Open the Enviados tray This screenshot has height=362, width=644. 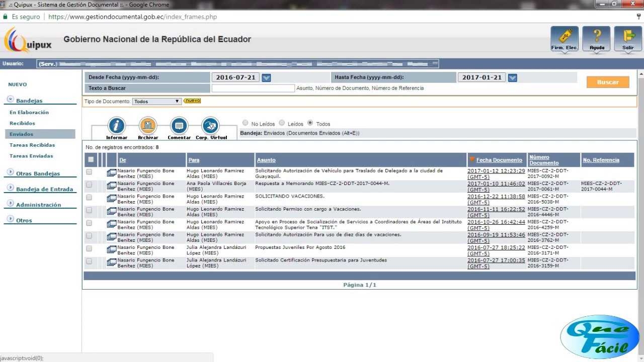click(40, 134)
